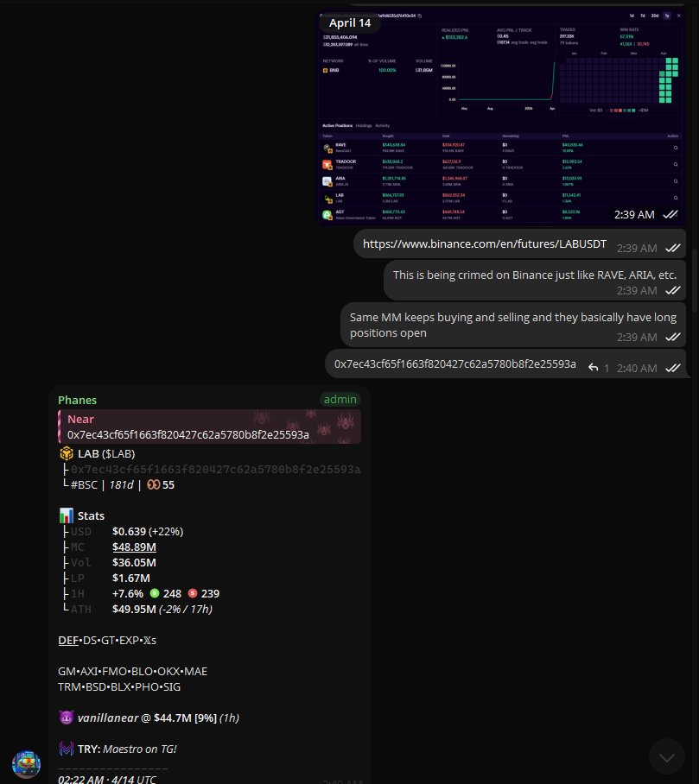Open the Binance LABUSDT futures link
The width and height of the screenshot is (699, 784).
pyautogui.click(x=485, y=244)
